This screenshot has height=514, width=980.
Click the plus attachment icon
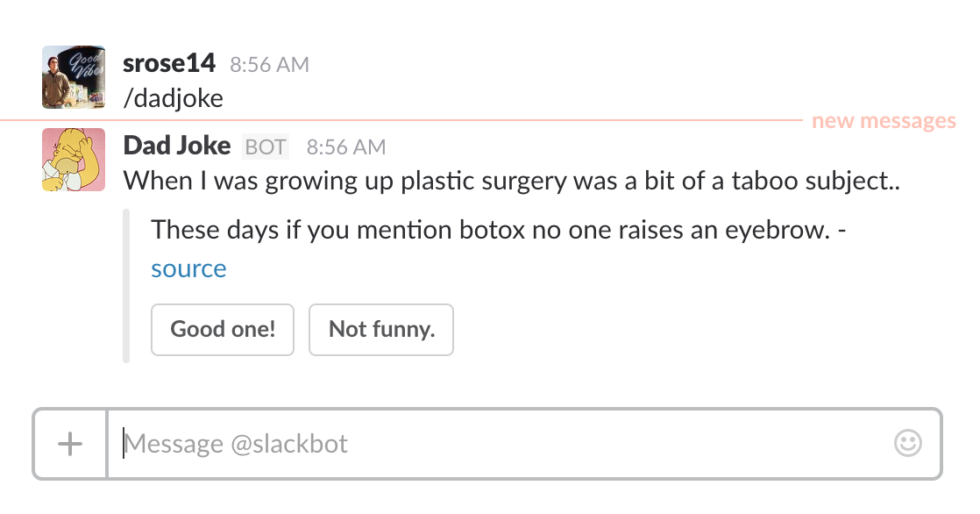pyautogui.click(x=70, y=444)
